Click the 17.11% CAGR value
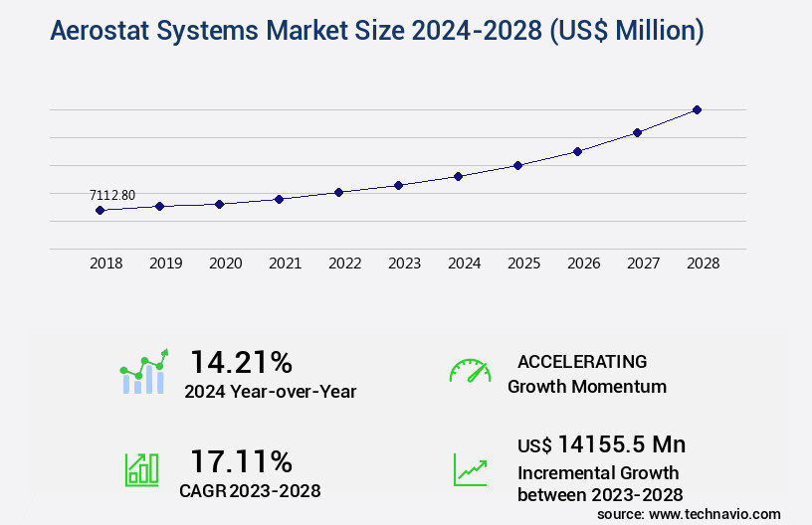Viewport: 812px width, 525px height. point(241,461)
